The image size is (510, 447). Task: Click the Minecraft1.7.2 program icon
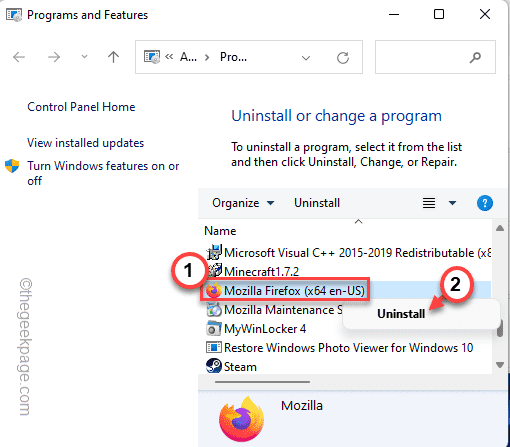215,270
